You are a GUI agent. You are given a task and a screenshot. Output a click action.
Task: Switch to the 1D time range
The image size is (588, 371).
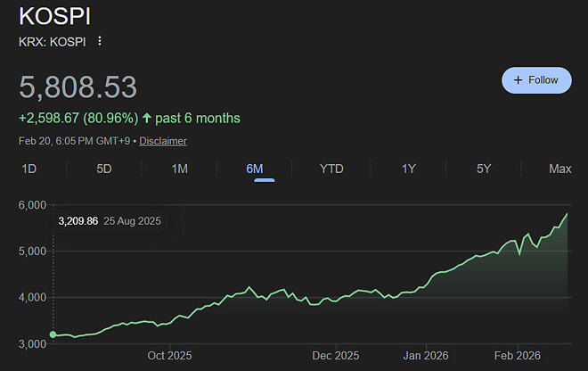pyautogui.click(x=29, y=169)
